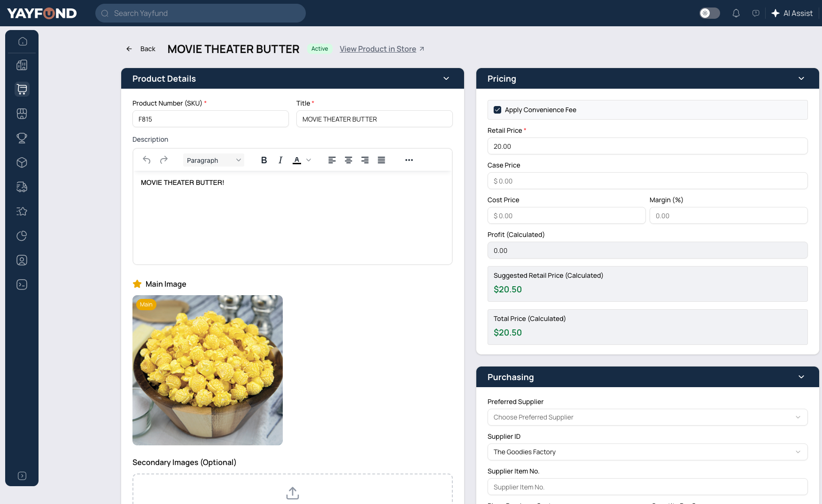Click the undo arrow in editor

(x=147, y=160)
